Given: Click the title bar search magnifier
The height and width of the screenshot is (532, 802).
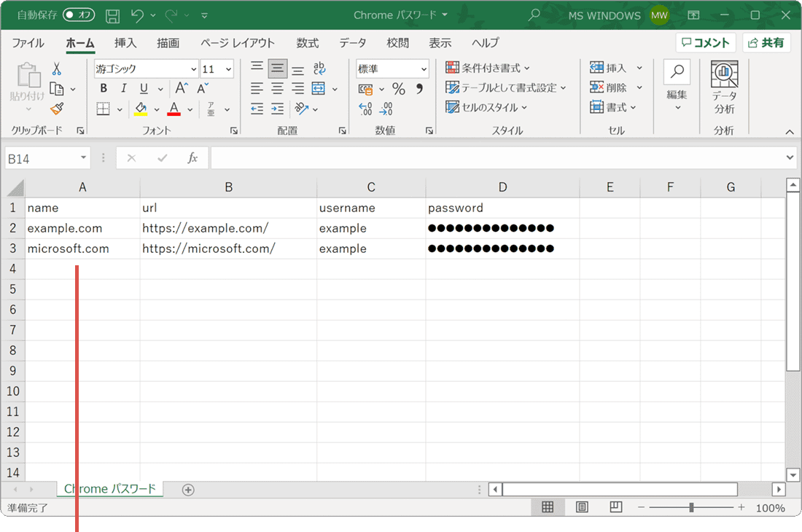Looking at the screenshot, I should (534, 15).
